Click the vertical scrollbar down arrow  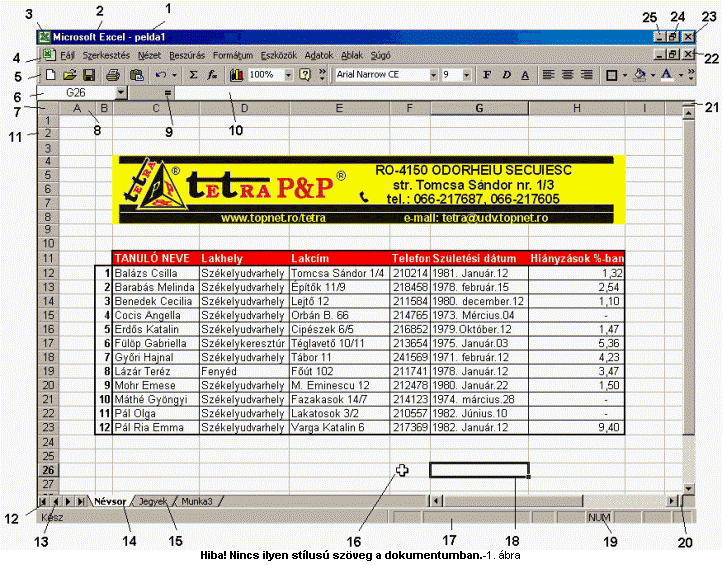click(x=688, y=488)
